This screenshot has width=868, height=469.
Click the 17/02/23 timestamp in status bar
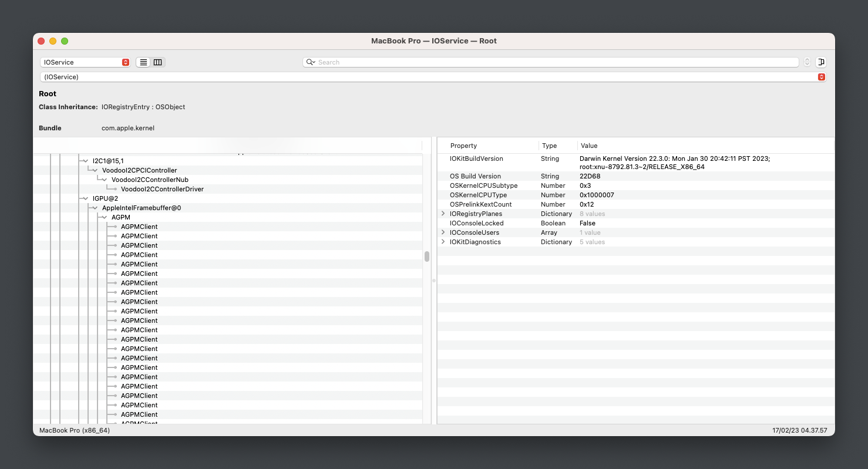point(799,430)
